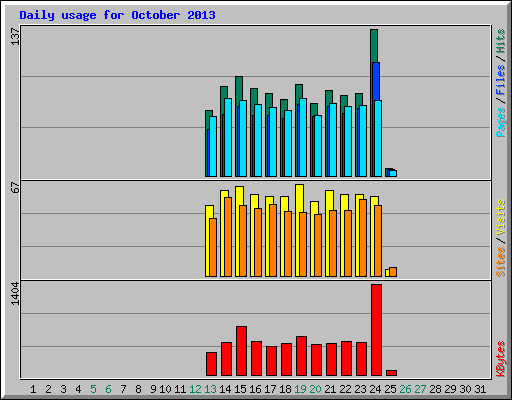Click the day 24 label on x-axis

tap(375, 389)
